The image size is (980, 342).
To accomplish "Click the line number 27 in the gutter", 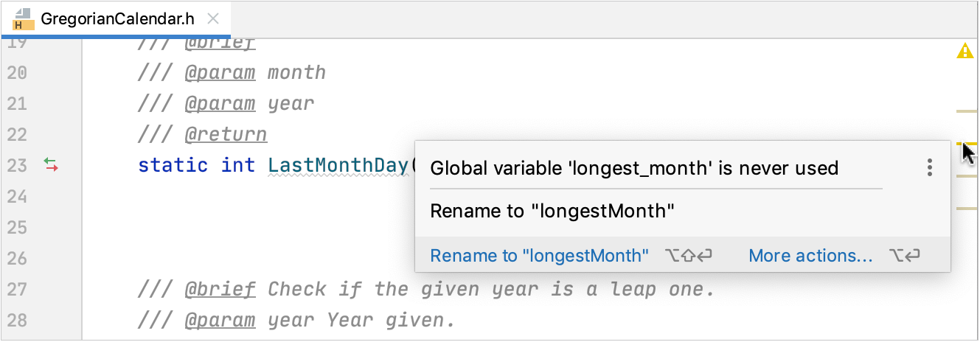I will tap(17, 289).
